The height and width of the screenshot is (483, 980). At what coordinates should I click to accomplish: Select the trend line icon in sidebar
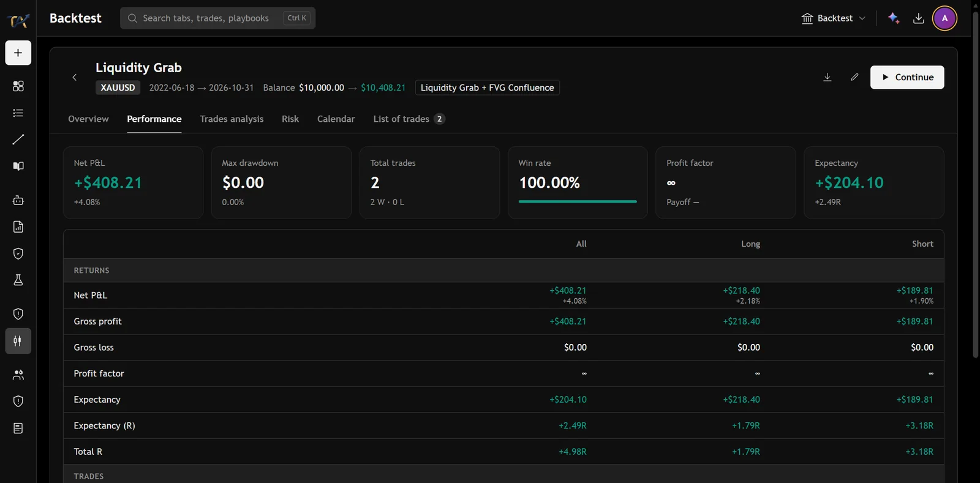pyautogui.click(x=18, y=140)
